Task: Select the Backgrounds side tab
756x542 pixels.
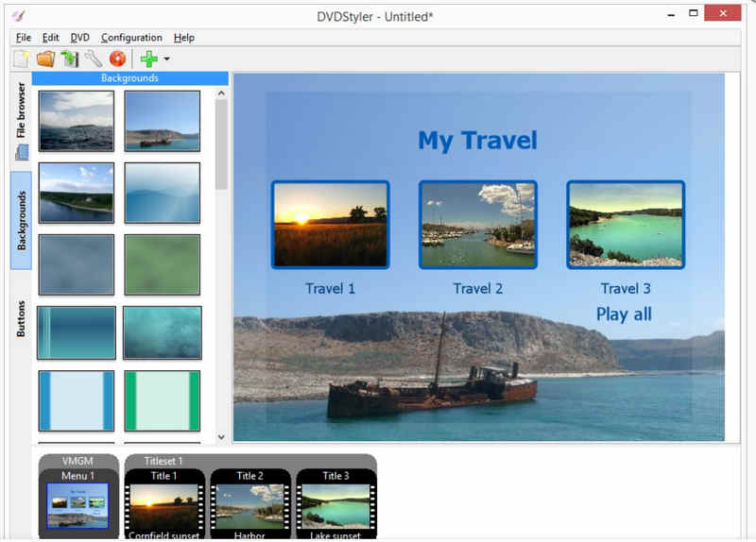Action: click(21, 220)
